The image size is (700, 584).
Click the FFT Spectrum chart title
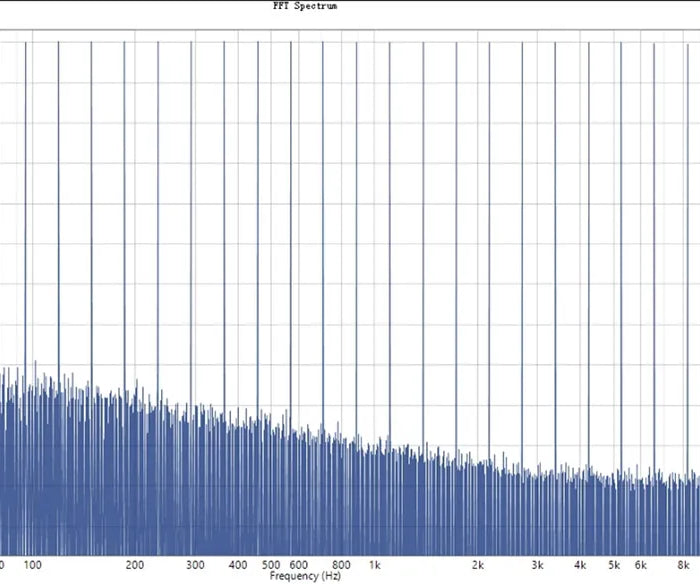(x=319, y=6)
